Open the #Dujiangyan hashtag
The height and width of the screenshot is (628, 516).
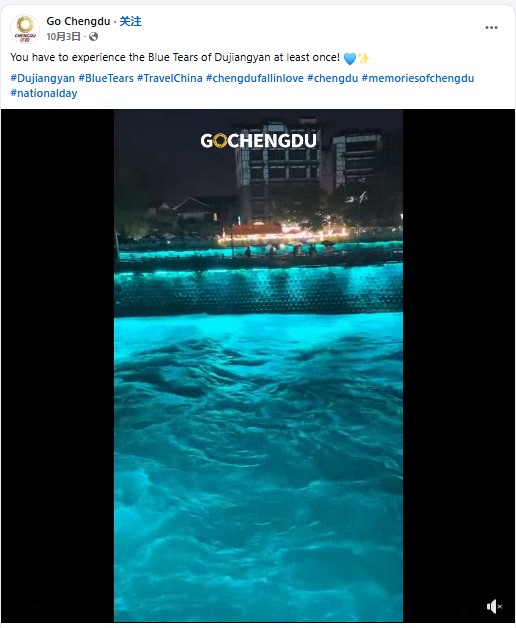(x=42, y=78)
